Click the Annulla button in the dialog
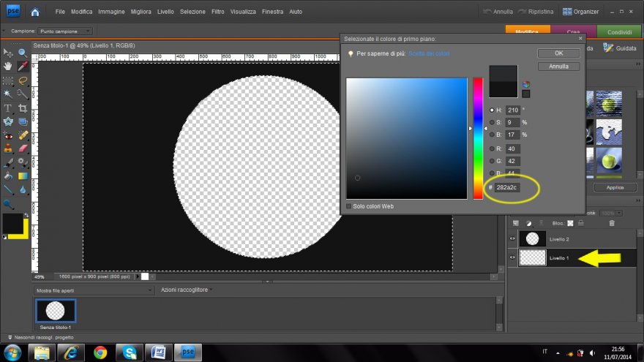 (x=558, y=67)
